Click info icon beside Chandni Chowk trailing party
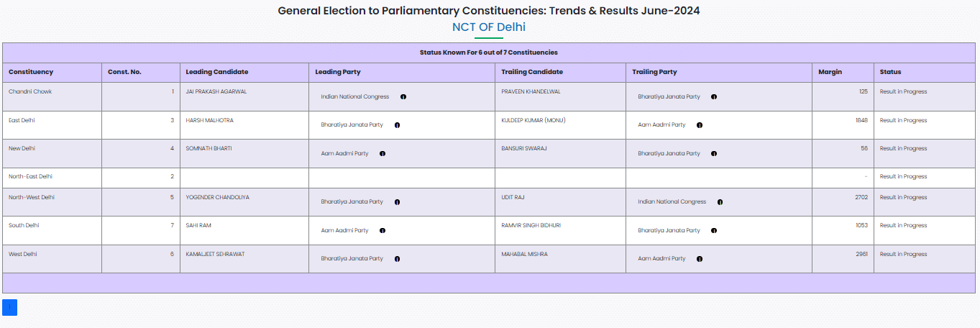The image size is (980, 328). 714,97
